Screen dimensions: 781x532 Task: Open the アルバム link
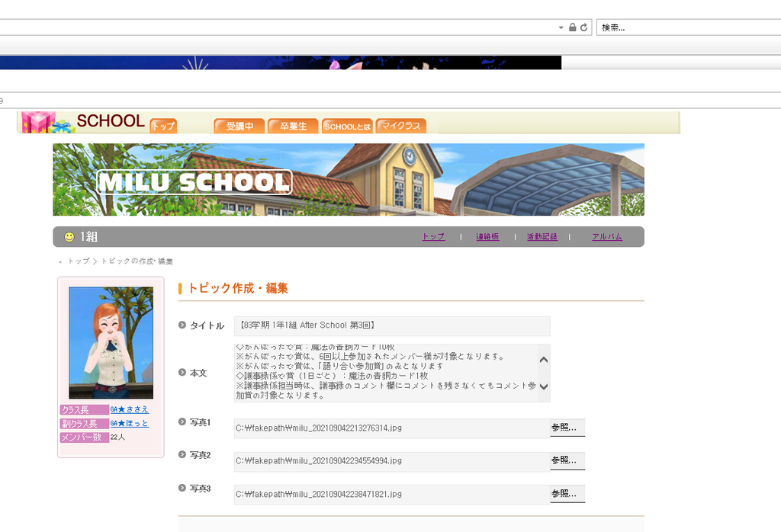(x=606, y=237)
